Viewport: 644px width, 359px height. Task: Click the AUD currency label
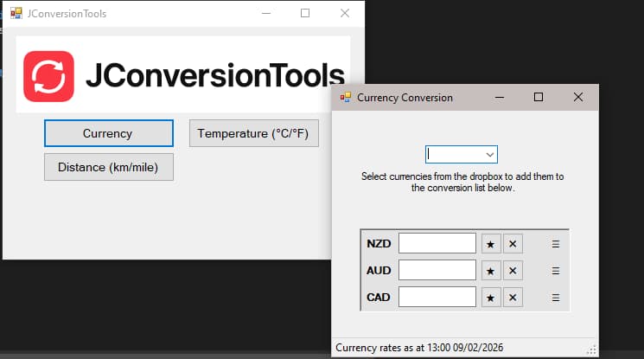(x=379, y=271)
